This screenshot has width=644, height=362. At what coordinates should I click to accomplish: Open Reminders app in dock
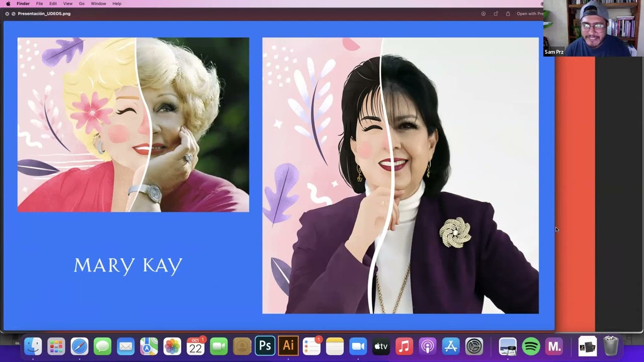click(311, 346)
